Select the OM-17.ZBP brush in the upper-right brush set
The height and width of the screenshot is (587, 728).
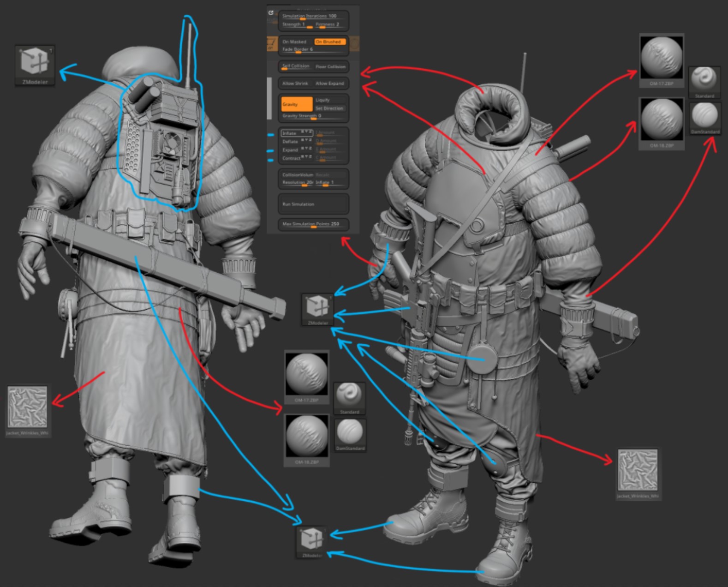(662, 60)
